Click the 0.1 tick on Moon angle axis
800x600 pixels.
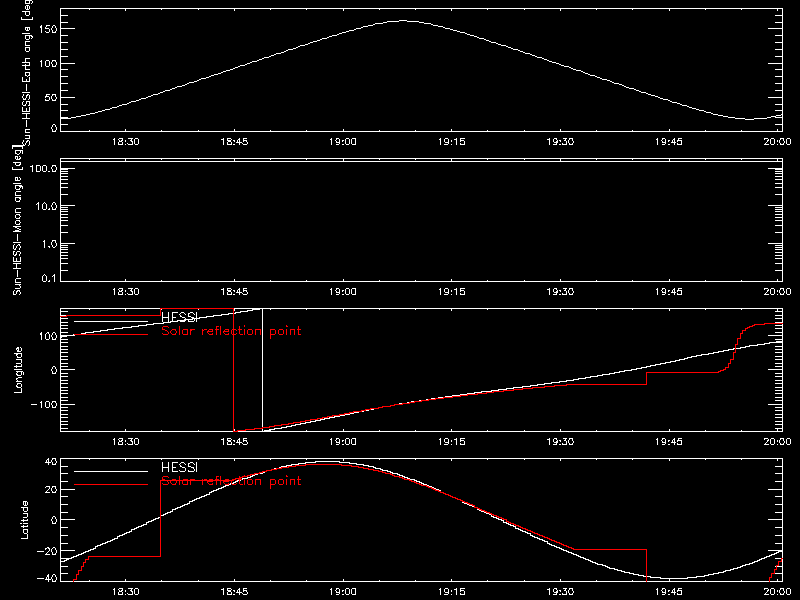click(49, 278)
